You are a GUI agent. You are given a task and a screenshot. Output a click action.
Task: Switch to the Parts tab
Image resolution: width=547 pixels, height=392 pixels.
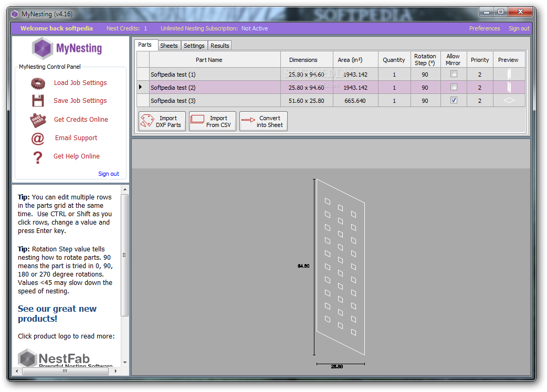point(145,45)
